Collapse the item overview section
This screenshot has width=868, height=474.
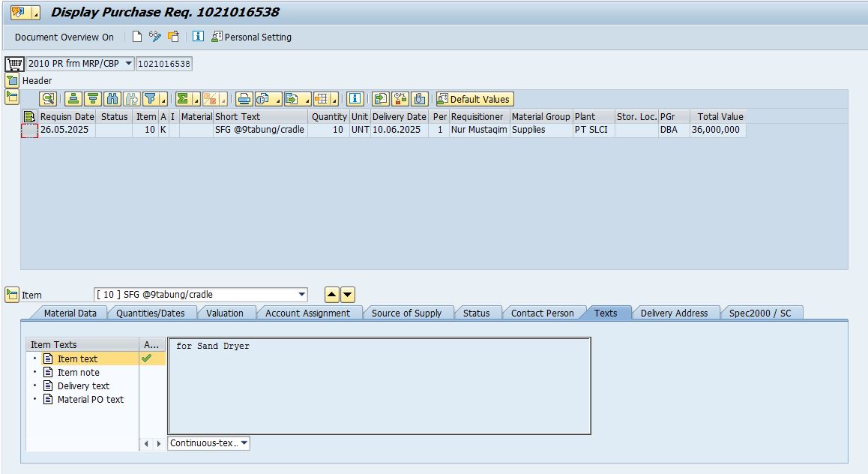pyautogui.click(x=12, y=97)
